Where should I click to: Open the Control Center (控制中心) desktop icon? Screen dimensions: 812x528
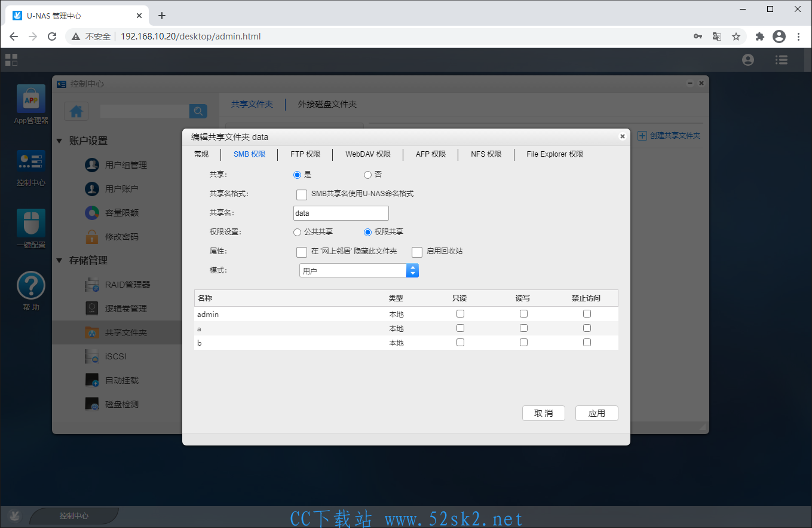tap(31, 161)
